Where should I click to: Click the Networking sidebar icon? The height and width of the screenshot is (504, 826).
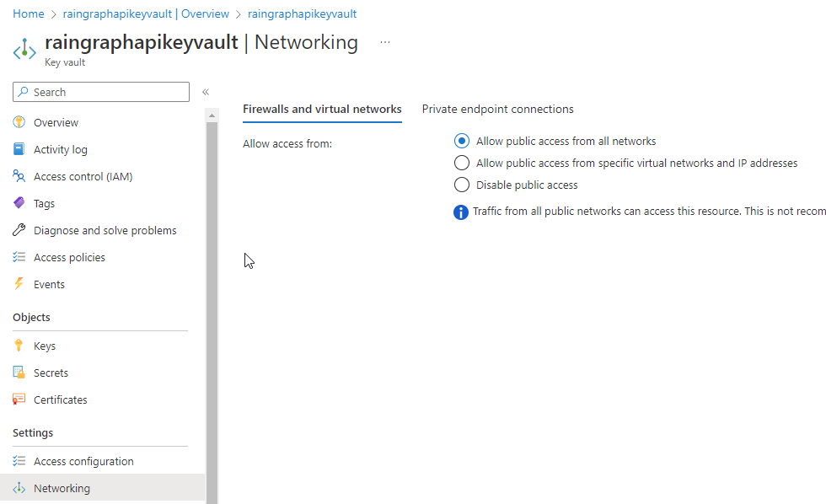19,488
